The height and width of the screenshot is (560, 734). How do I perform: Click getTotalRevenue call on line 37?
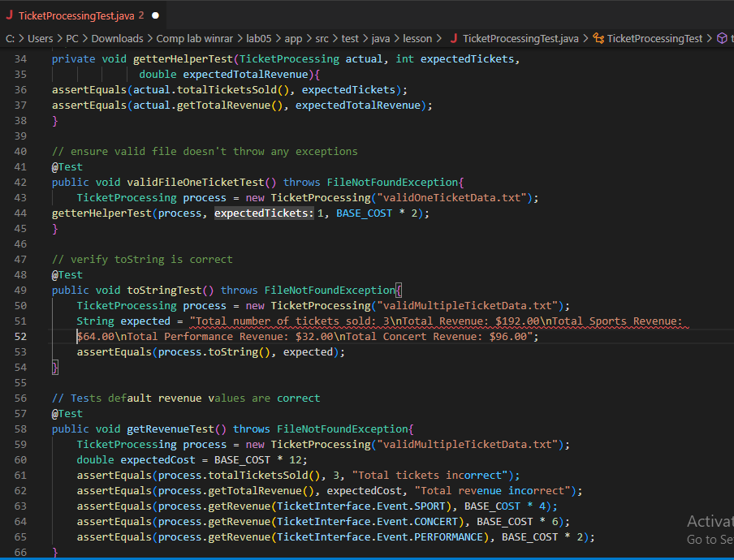224,106
